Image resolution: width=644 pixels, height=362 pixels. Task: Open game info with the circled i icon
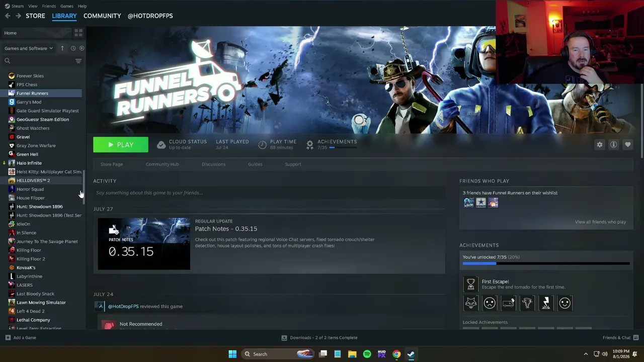pos(613,144)
